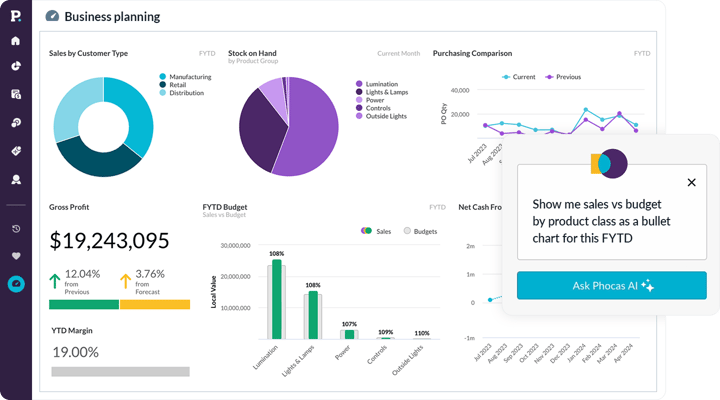Open the user profile sidebar icon
The width and height of the screenshot is (720, 400).
point(16,180)
